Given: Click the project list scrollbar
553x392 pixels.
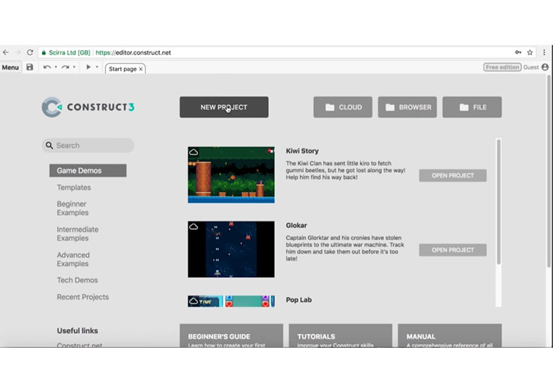Looking at the screenshot, I should 499,201.
